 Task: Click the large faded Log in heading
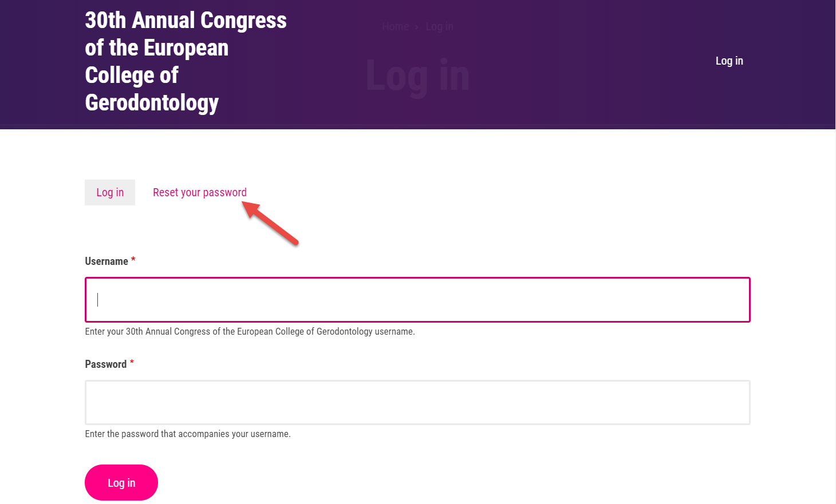coord(417,76)
